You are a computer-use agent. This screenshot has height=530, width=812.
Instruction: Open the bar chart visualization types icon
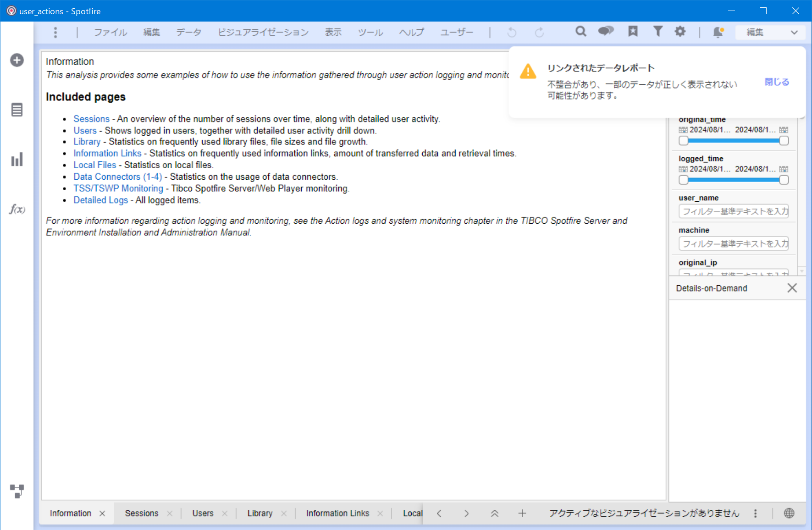point(17,160)
